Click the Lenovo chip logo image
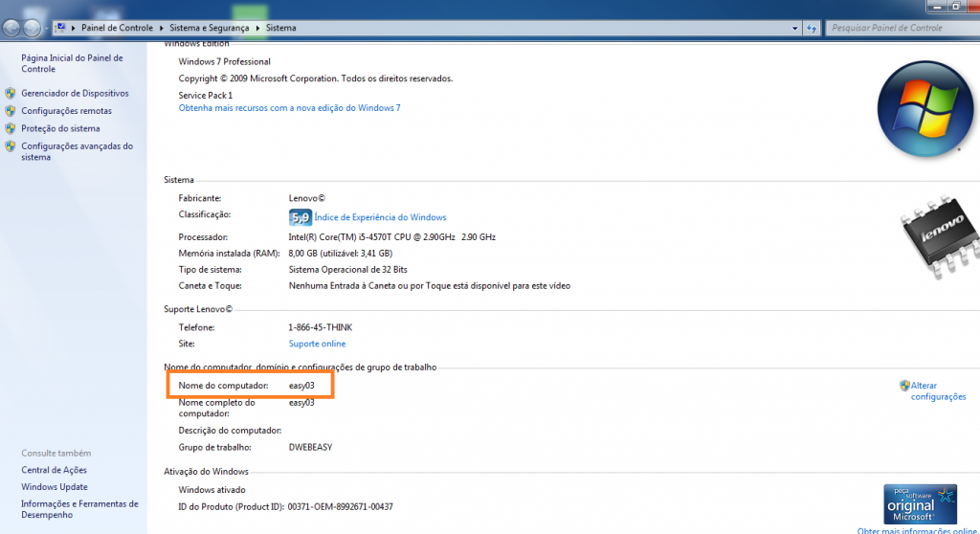980x534 pixels. pyautogui.click(x=939, y=236)
